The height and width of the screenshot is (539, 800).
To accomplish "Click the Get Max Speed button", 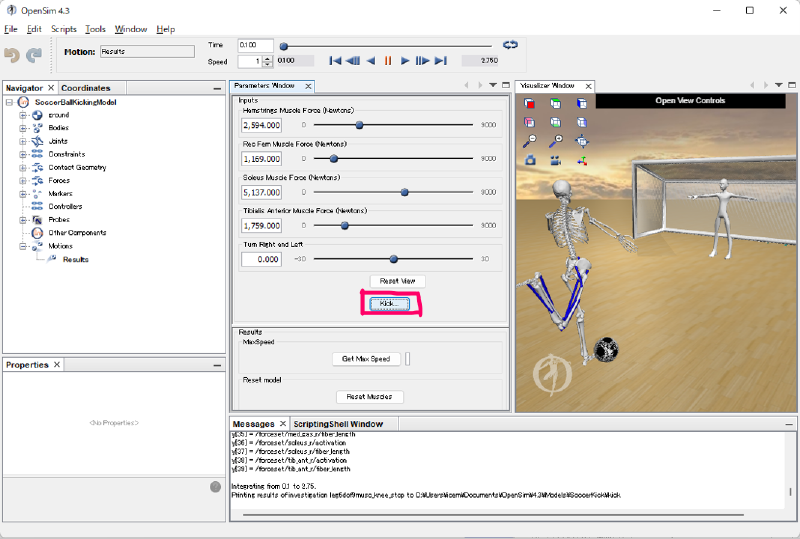I will coord(366,359).
